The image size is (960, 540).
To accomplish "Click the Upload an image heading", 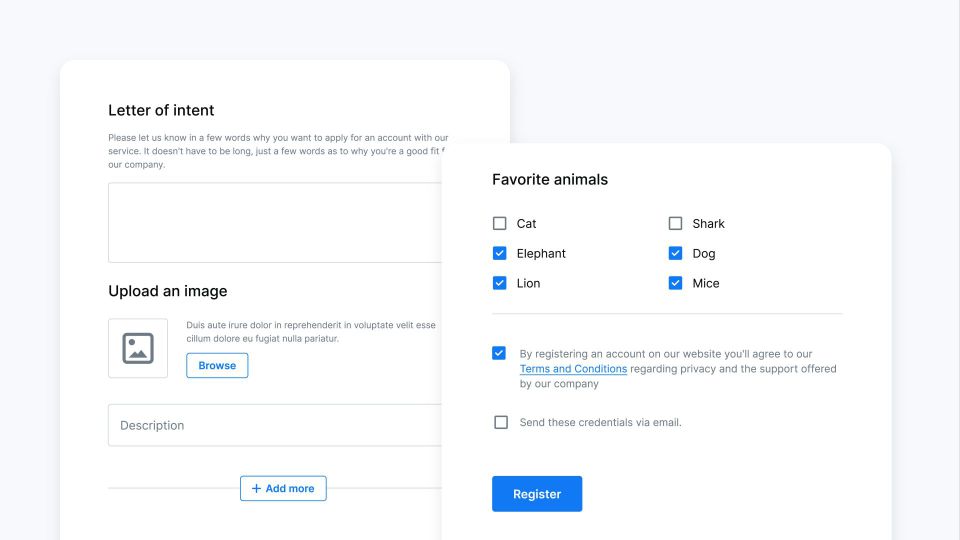I will pos(168,291).
